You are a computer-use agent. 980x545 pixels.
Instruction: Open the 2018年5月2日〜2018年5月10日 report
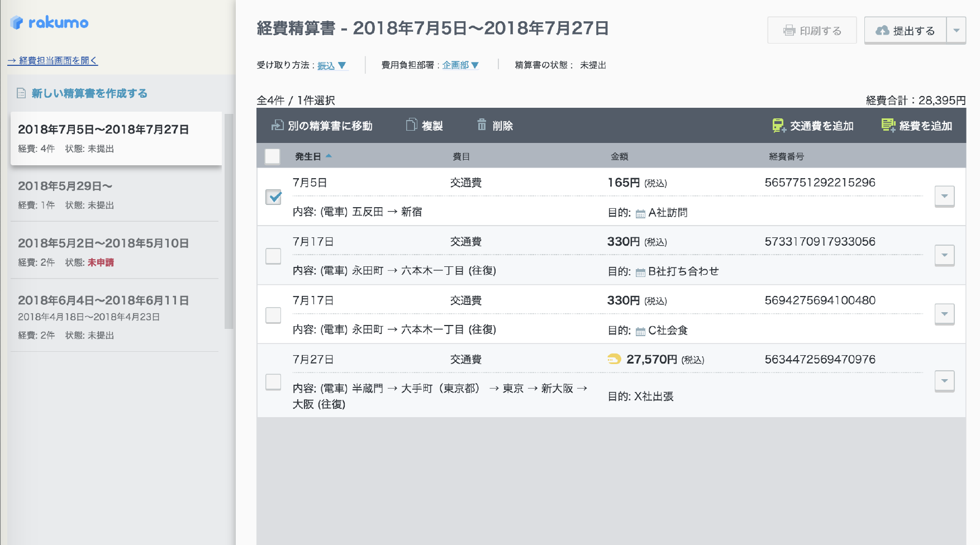click(115, 251)
